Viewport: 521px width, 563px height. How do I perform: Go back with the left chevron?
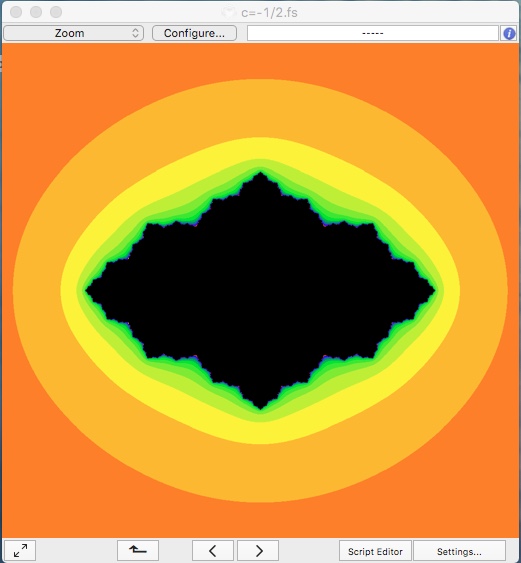(213, 550)
